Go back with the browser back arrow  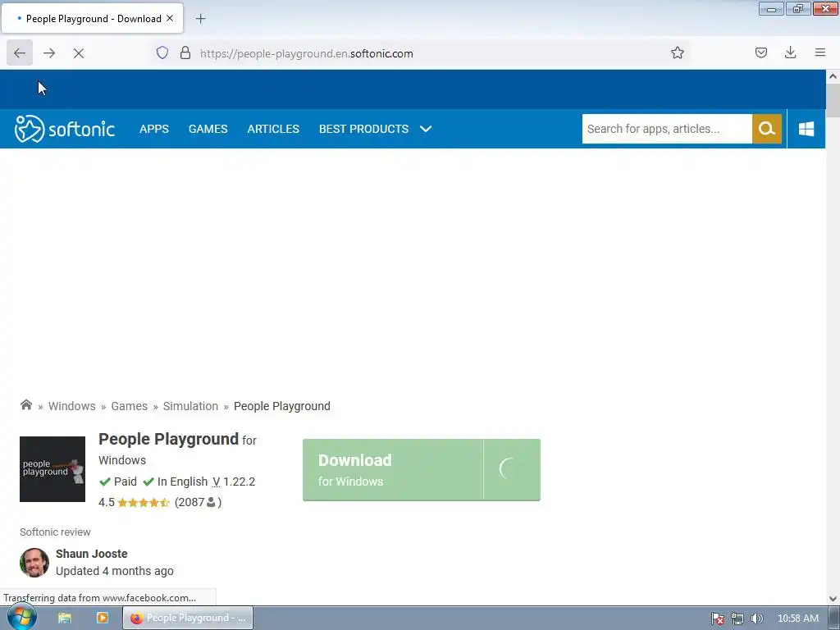tap(20, 53)
